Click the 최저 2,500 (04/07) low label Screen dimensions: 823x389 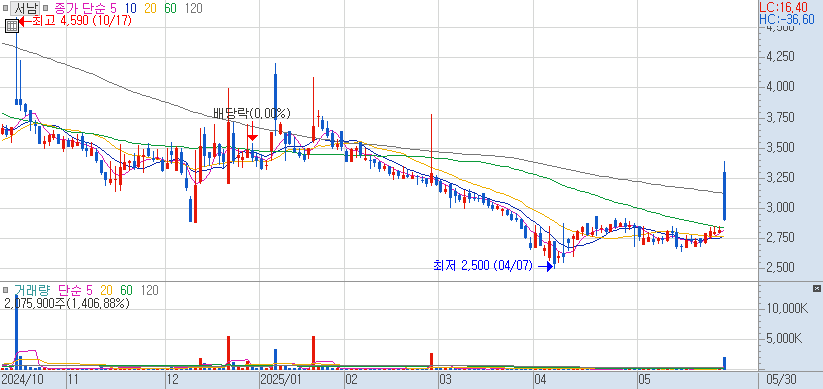pyautogui.click(x=483, y=266)
